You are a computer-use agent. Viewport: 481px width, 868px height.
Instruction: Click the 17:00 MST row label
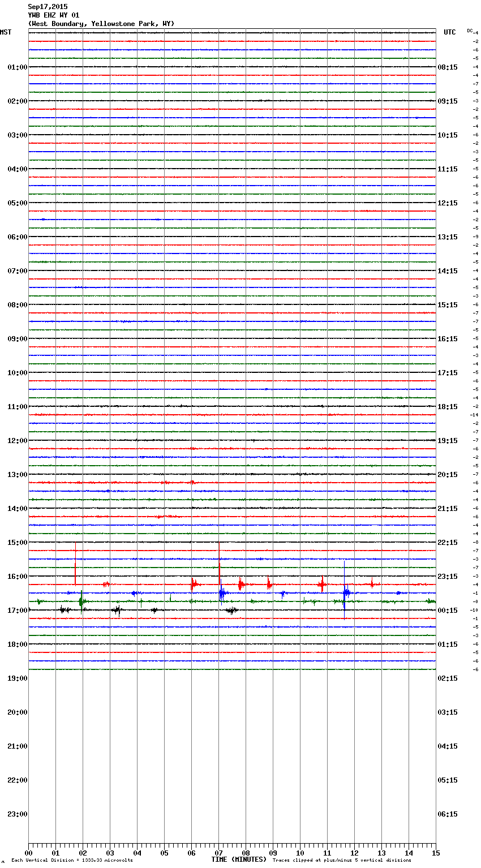(18, 611)
